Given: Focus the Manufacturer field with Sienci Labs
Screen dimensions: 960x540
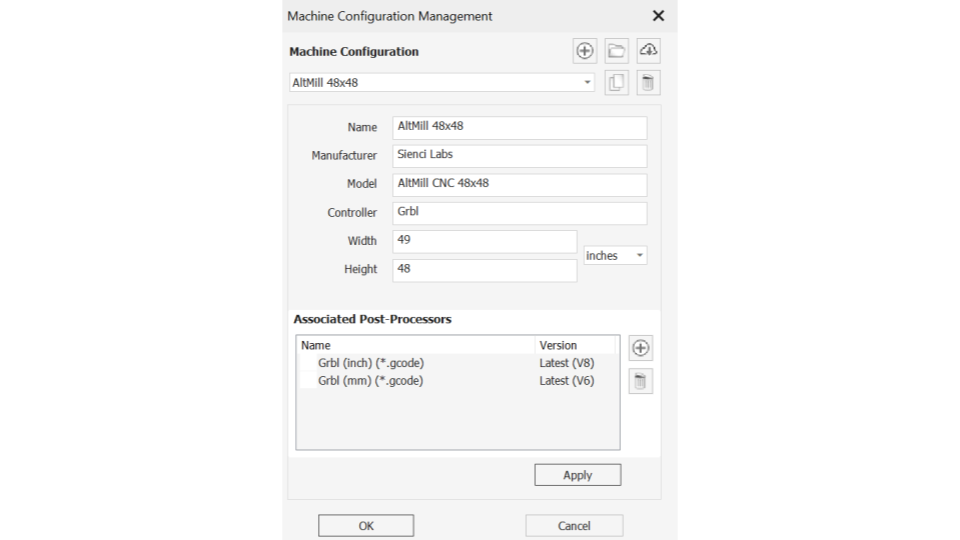Looking at the screenshot, I should coord(519,156).
